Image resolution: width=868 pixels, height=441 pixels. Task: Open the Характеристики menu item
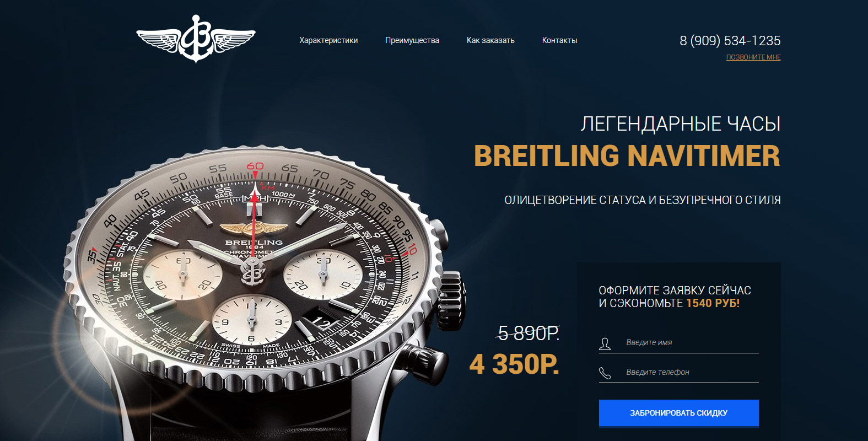click(x=328, y=40)
